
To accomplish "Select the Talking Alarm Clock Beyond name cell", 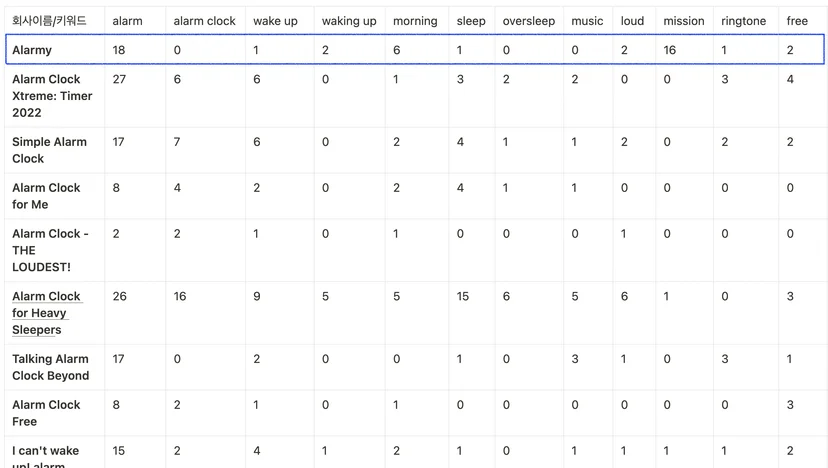I will (x=54, y=367).
